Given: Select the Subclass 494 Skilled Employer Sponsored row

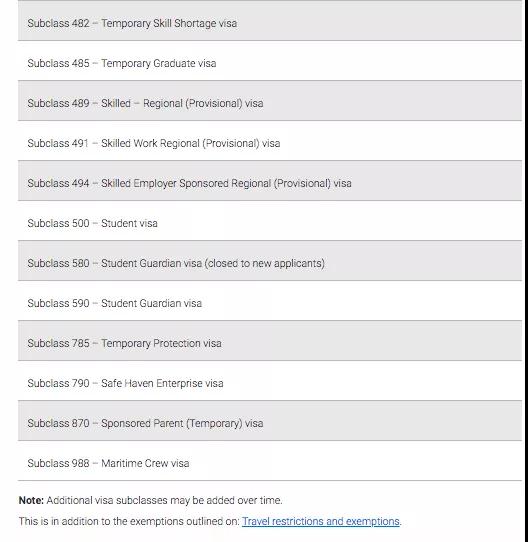Looking at the screenshot, I should point(270,181).
